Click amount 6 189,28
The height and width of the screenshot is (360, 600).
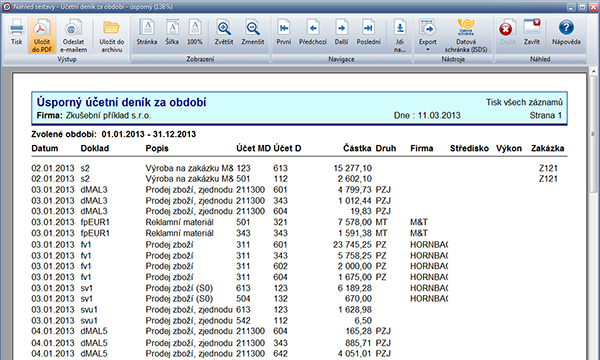tap(355, 288)
